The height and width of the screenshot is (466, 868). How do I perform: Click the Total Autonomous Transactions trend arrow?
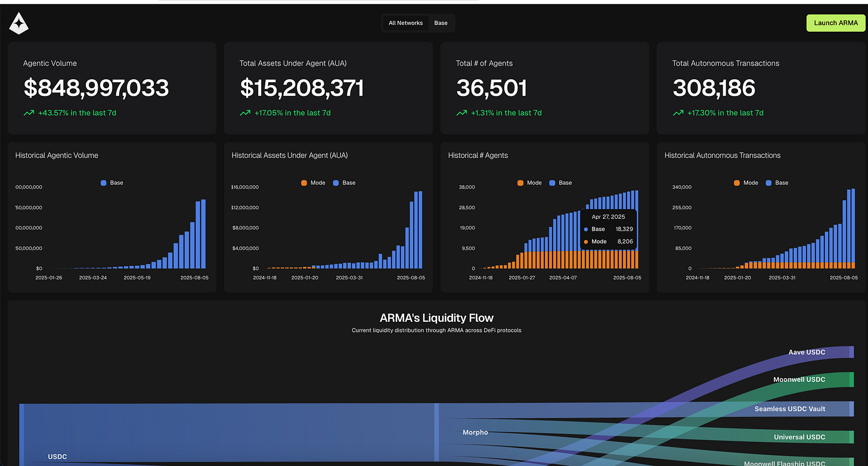coord(678,113)
